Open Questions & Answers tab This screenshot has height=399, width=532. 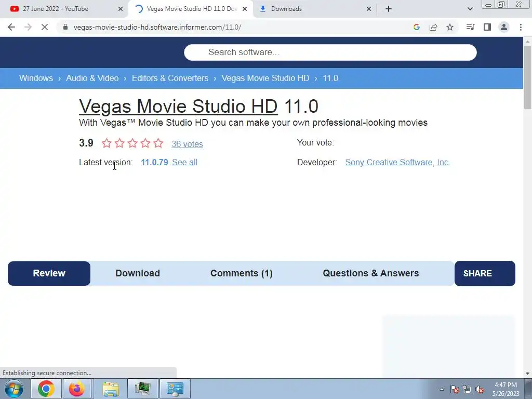371,273
